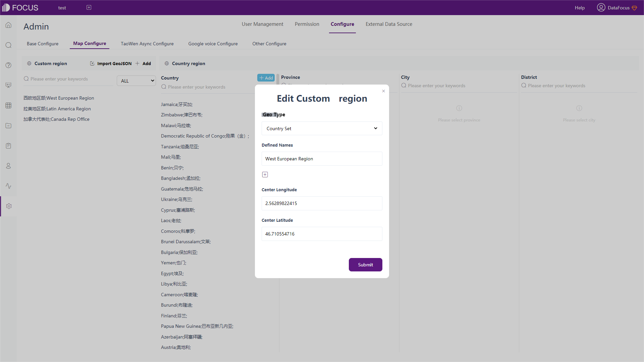Open the folder resources sidebar icon
The image size is (644, 362).
tap(8, 125)
